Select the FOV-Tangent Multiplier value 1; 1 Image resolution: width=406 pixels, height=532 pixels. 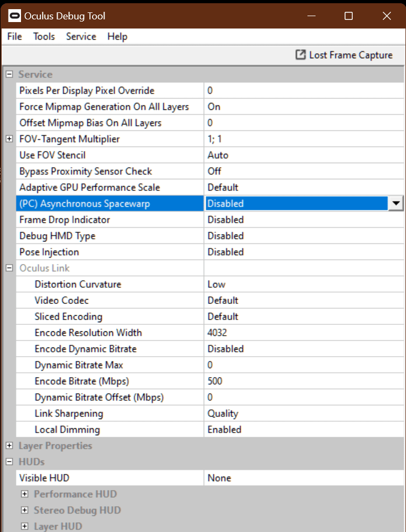click(304, 139)
